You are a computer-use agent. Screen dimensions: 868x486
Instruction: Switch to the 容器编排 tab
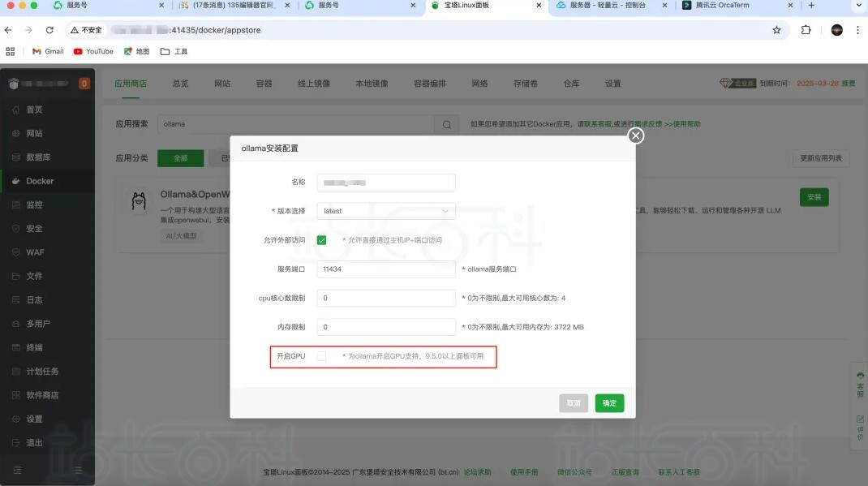pos(430,84)
